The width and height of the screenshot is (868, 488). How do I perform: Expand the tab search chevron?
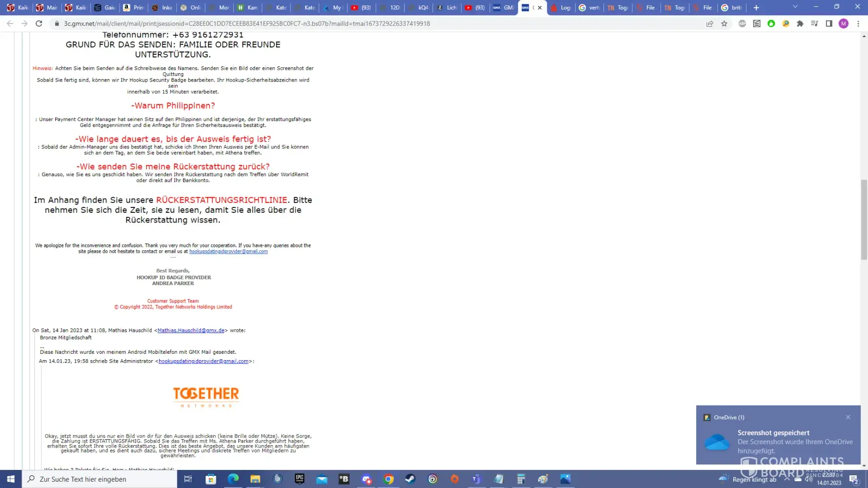click(795, 7)
